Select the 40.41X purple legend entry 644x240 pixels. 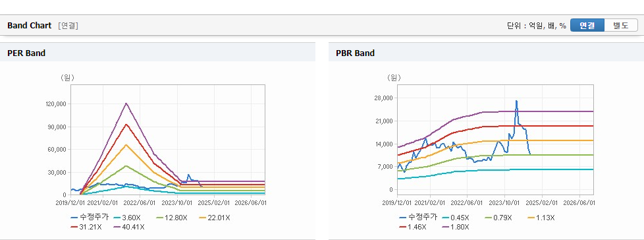[x=129, y=227]
